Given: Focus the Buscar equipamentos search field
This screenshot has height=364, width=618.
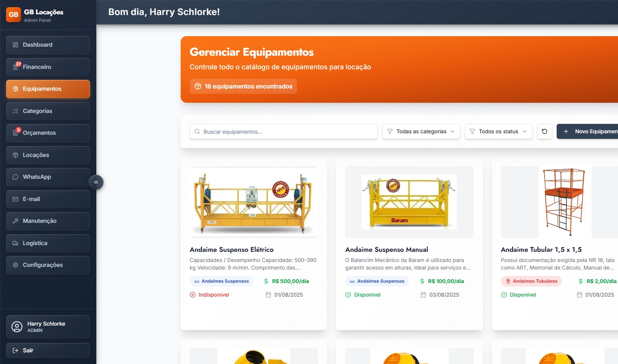Looking at the screenshot, I should click(x=284, y=131).
